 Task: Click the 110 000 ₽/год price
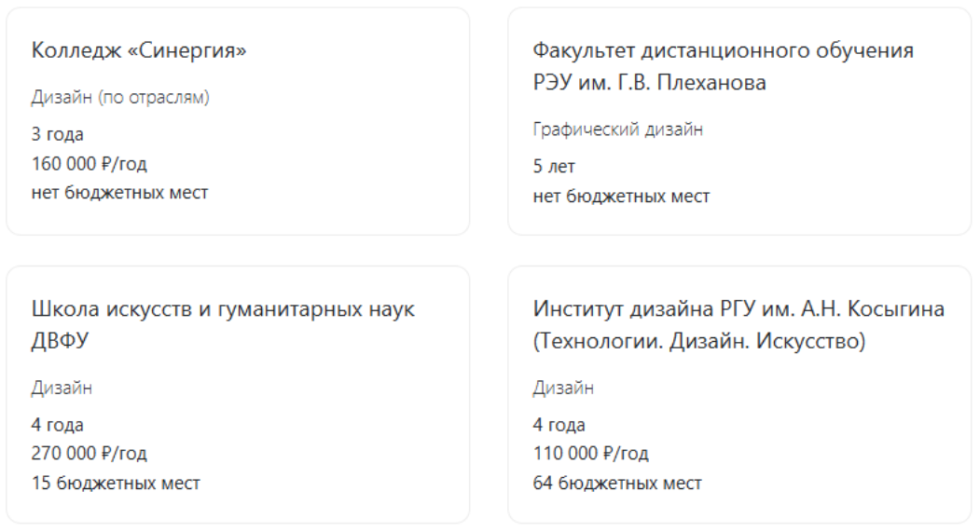(x=590, y=454)
